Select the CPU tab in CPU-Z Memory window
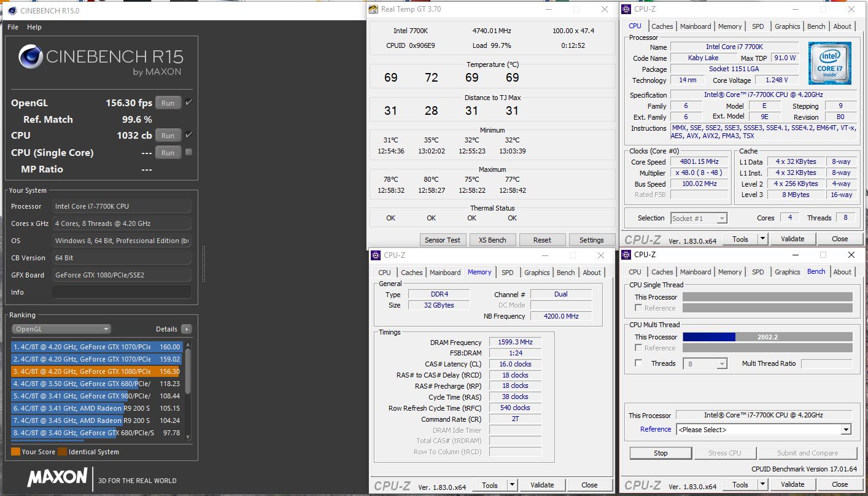The height and width of the screenshot is (496, 868). pos(384,273)
